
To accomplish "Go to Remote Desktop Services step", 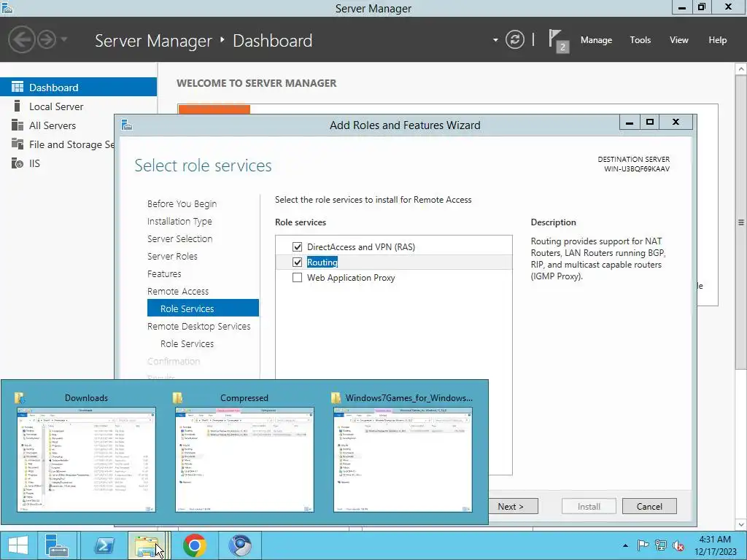I will point(198,326).
